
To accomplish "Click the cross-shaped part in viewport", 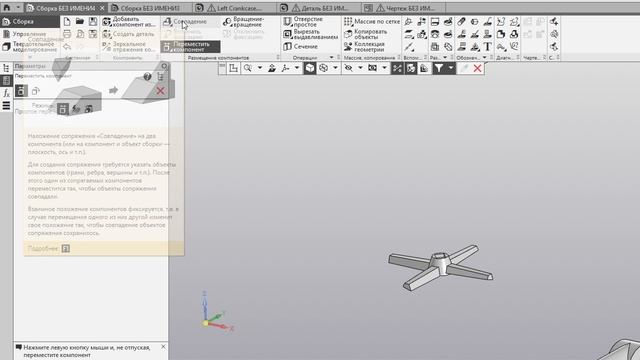I will click(441, 267).
